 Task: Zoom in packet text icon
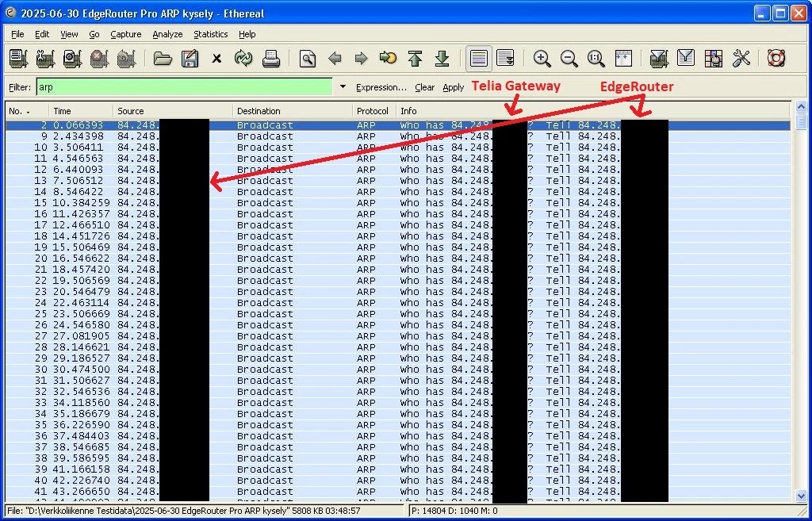tap(542, 59)
